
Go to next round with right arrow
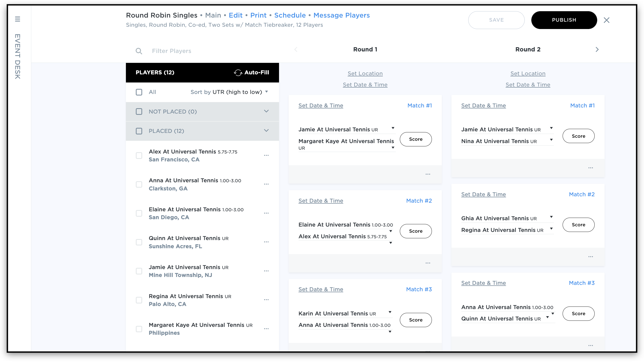[597, 49]
